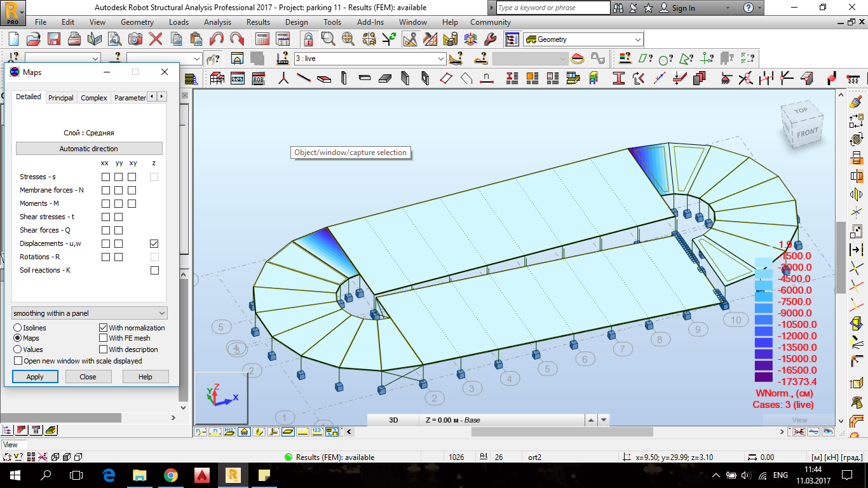868x488 pixels.
Task: Open the smoothing within a panel dropdown
Action: [89, 313]
